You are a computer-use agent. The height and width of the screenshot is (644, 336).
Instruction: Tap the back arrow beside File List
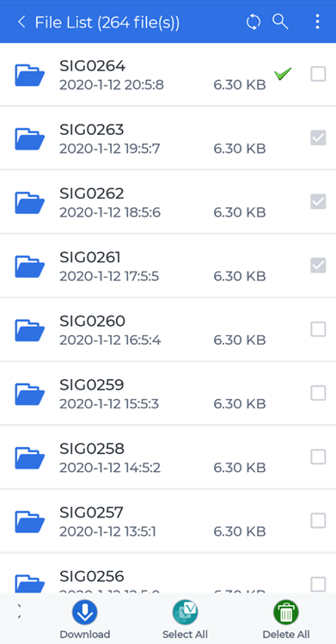point(21,22)
